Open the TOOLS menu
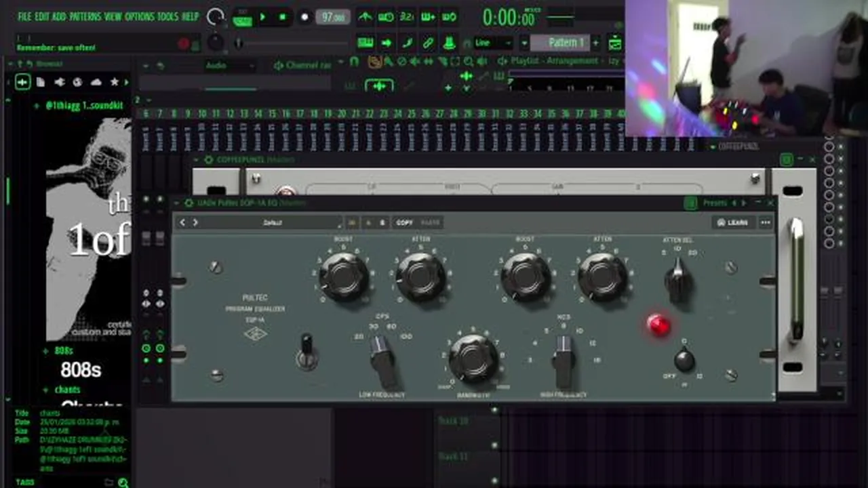Viewport: 868px width, 488px height. point(168,16)
